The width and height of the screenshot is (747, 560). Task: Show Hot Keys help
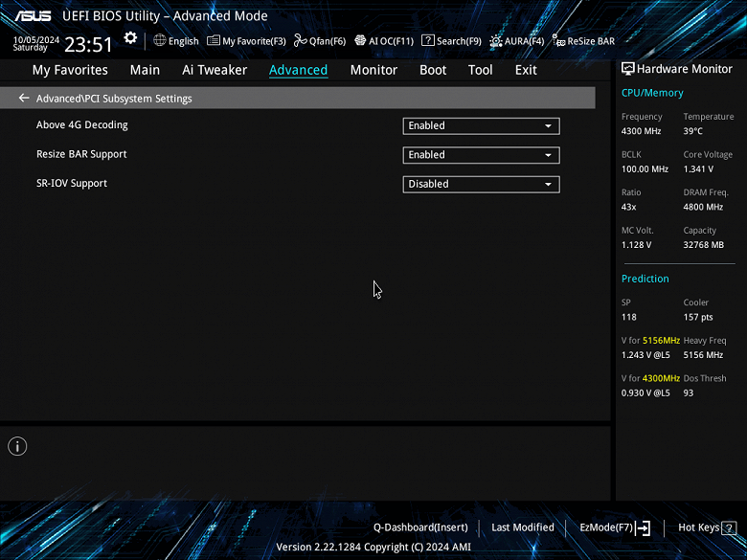(707, 527)
